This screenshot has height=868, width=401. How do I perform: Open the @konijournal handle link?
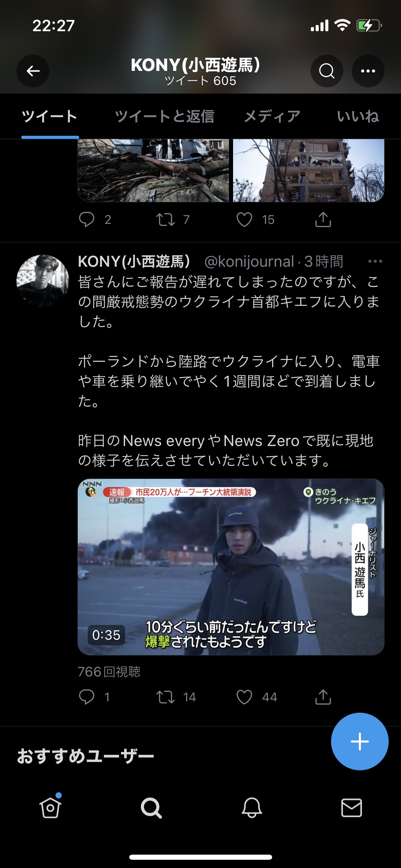(249, 261)
